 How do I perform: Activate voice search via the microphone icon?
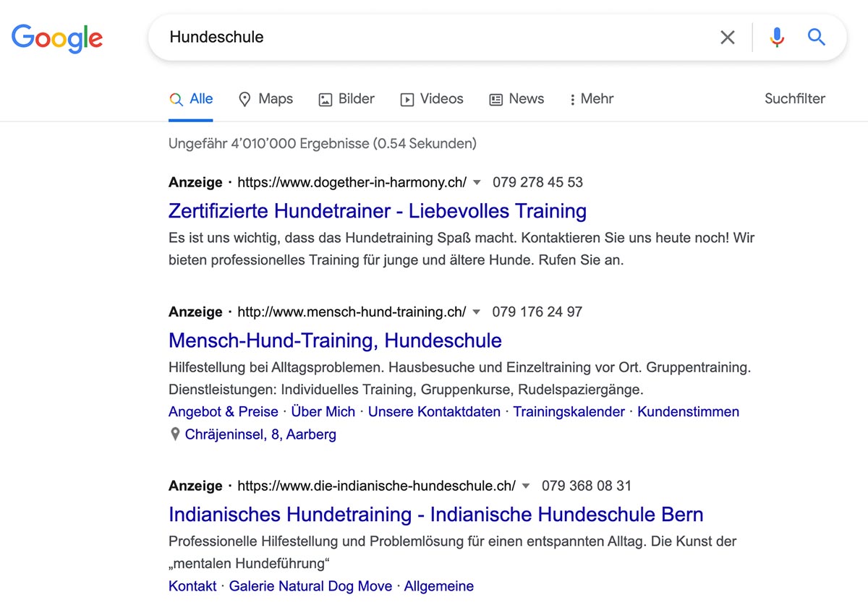coord(777,37)
